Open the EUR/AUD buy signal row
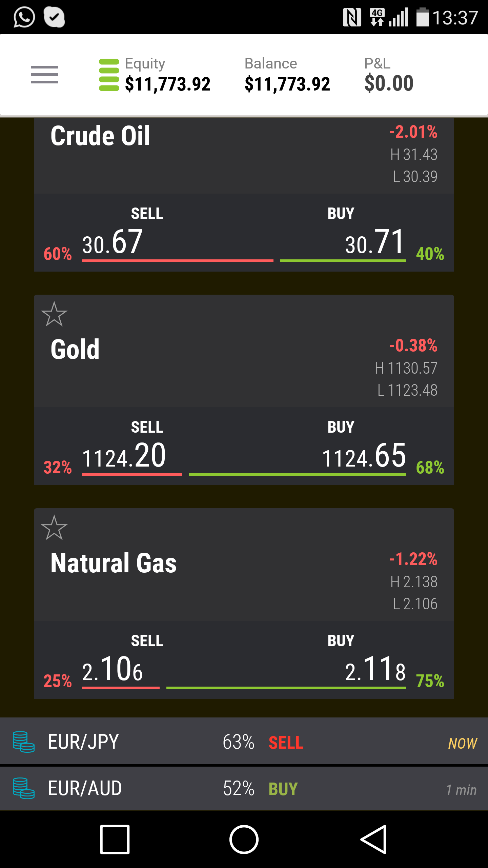This screenshot has height=868, width=488. click(x=244, y=788)
